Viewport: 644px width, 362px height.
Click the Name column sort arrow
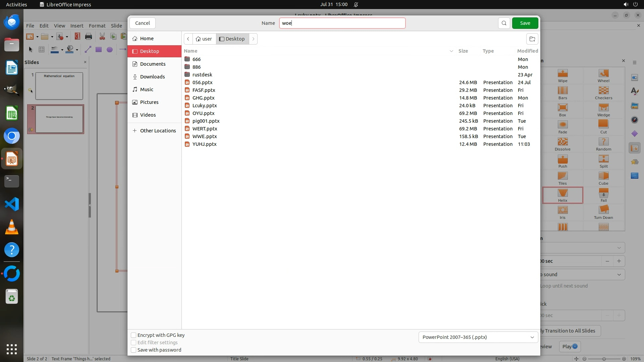451,51
